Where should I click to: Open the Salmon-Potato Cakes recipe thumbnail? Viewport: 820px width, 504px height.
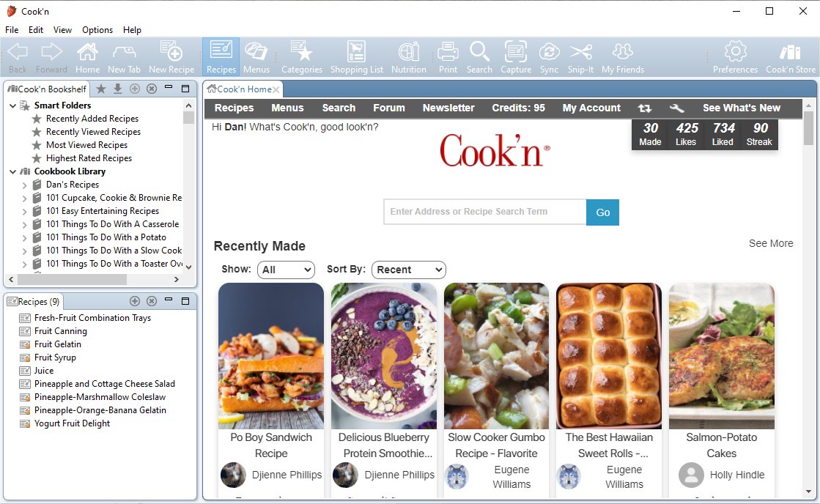(721, 355)
